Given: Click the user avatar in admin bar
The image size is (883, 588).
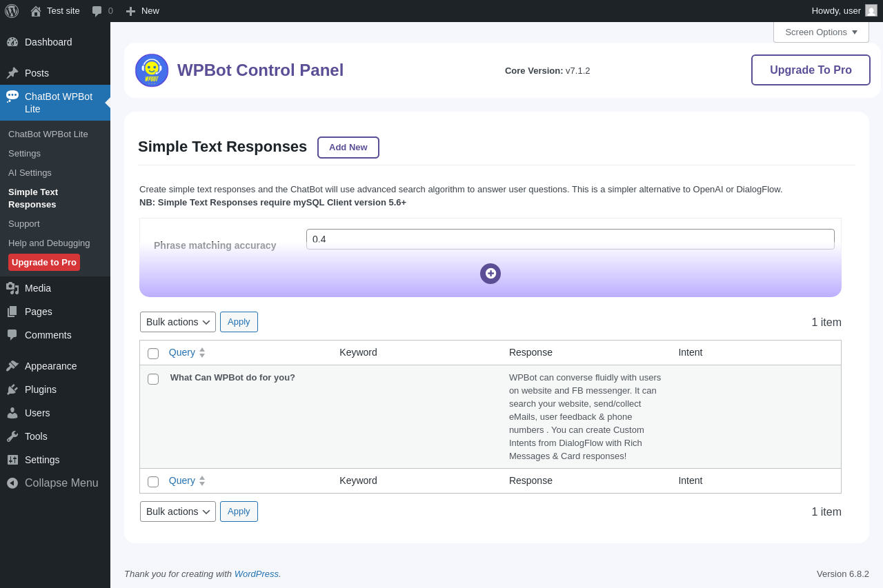Looking at the screenshot, I should tap(871, 10).
